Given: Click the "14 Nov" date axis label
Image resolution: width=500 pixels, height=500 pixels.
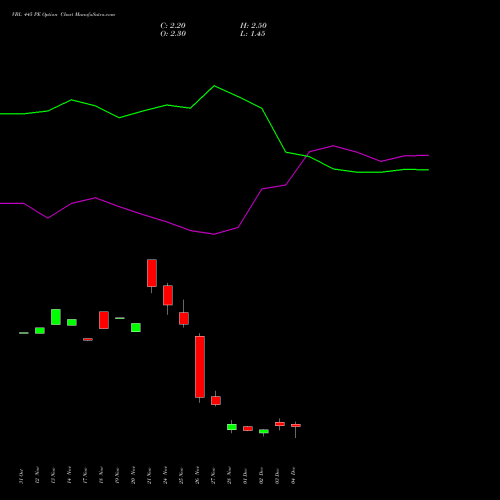Looking at the screenshot, I should [69, 475].
